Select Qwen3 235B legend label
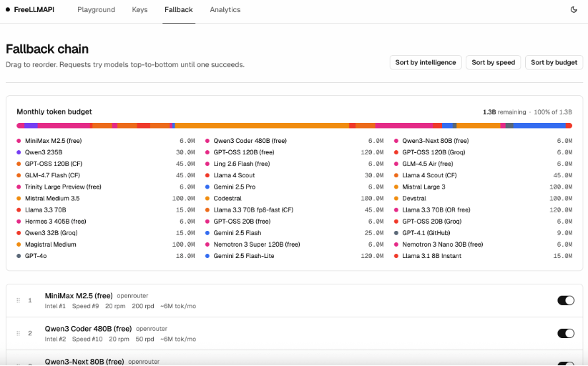588x366 pixels. tap(44, 152)
